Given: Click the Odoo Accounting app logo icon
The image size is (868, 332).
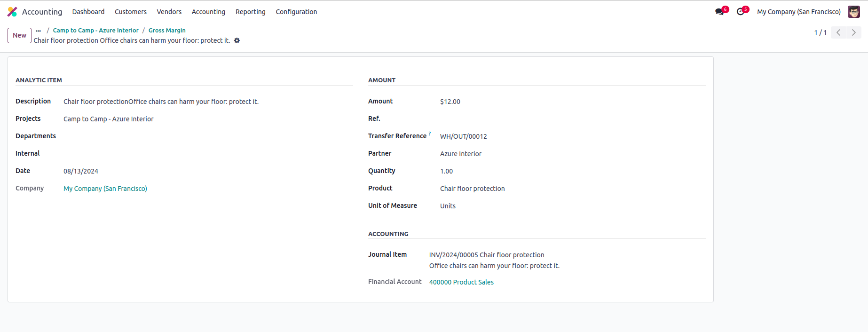Looking at the screenshot, I should coord(12,12).
